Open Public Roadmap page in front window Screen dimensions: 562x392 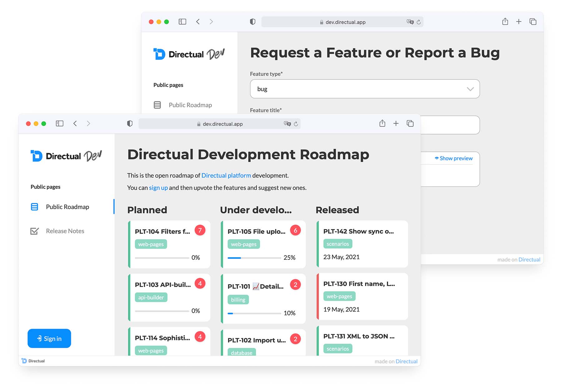[67, 207]
